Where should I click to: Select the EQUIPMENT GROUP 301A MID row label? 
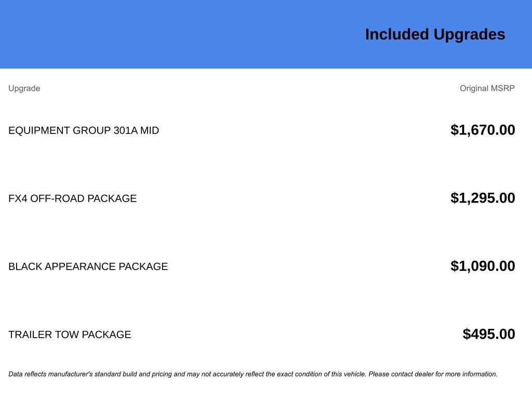84,130
